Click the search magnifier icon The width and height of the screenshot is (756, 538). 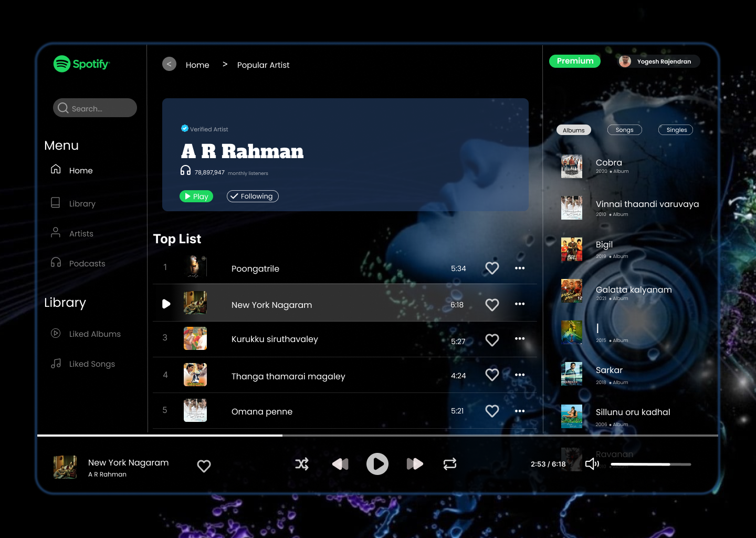[x=63, y=108]
